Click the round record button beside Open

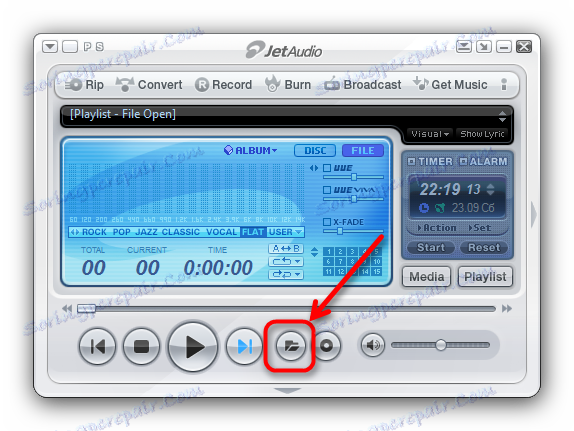tap(326, 345)
